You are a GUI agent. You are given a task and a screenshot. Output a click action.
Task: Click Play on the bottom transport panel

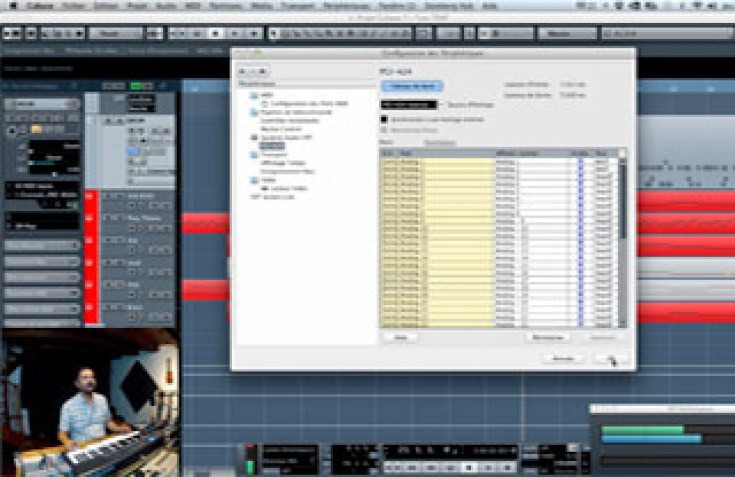click(488, 467)
